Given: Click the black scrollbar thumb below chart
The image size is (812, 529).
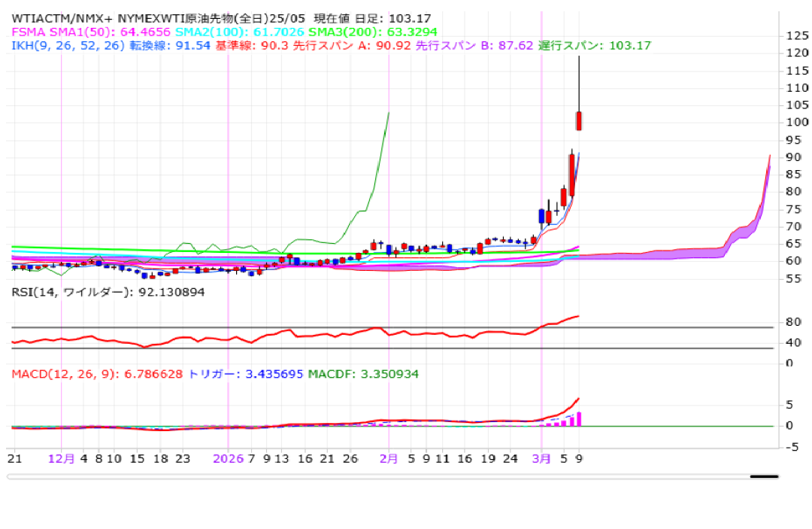Looking at the screenshot, I should pos(764,476).
